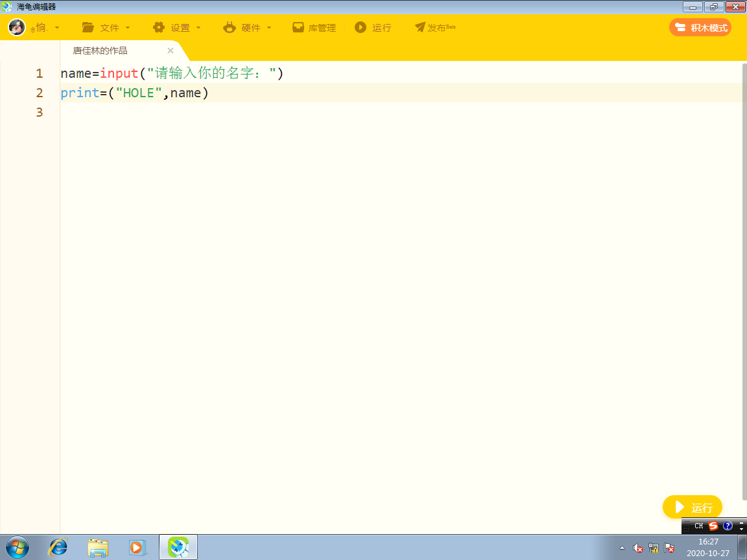This screenshot has height=560, width=747.
Task: Click the language bar help icon
Action: [728, 526]
